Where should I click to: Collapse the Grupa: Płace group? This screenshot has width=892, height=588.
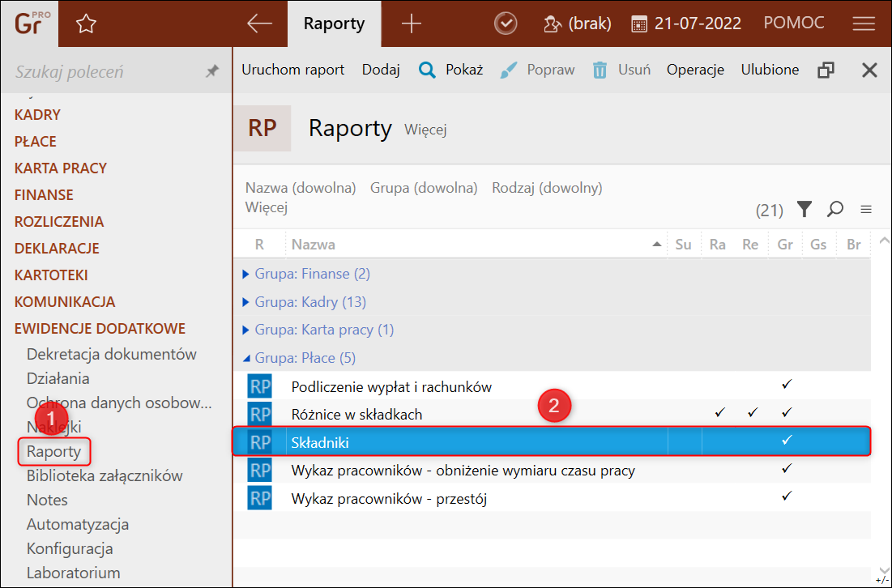coord(247,358)
